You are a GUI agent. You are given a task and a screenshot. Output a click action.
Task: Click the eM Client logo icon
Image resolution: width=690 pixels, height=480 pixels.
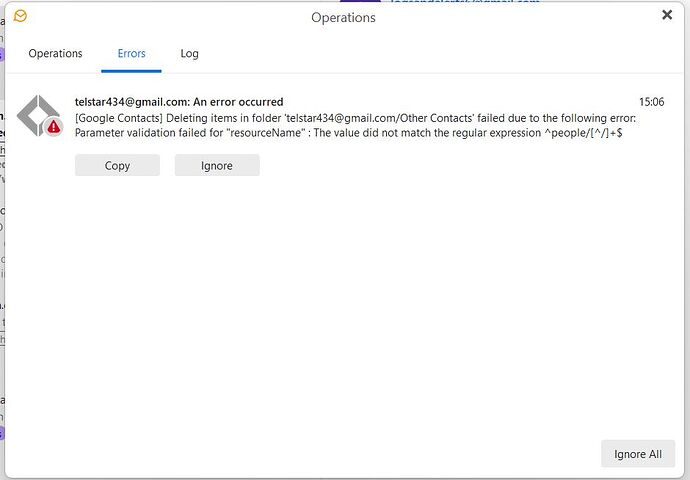[x=20, y=16]
